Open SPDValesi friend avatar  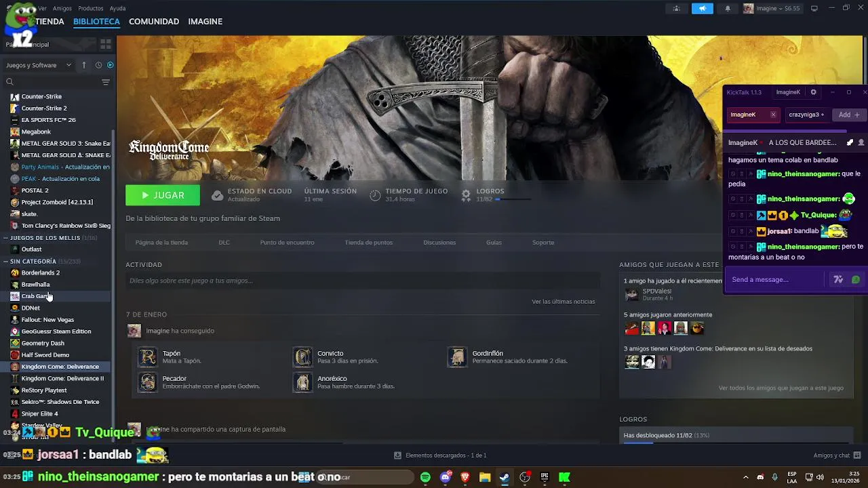(x=631, y=294)
